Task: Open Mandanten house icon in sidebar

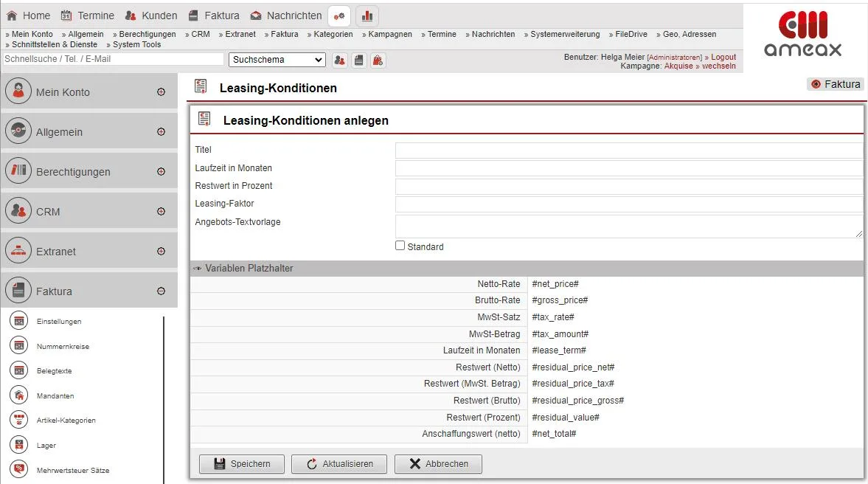Action: click(x=19, y=396)
